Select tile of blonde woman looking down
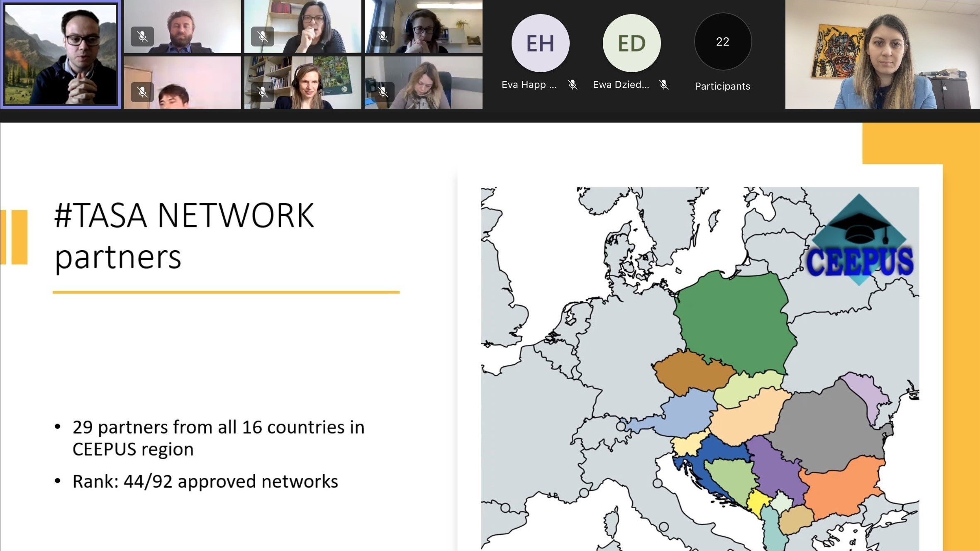Screen dimensions: 980x551 (x=424, y=83)
